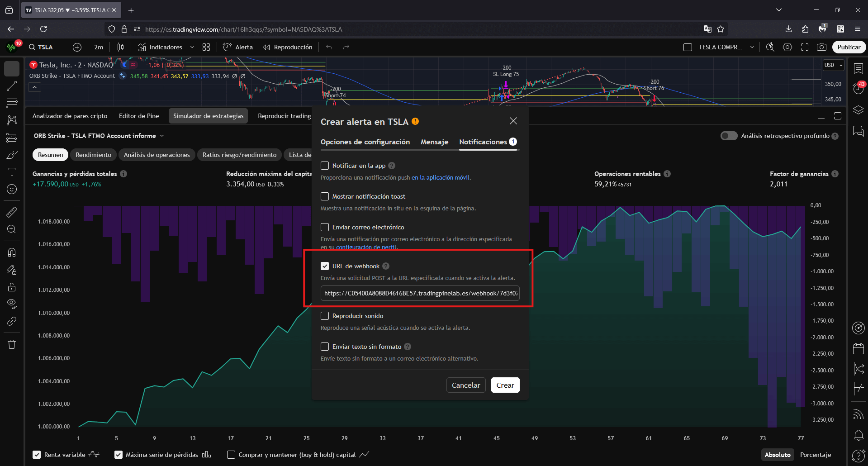The image size is (868, 466).
Task: Activate the measure ruler tool
Action: coord(12,212)
